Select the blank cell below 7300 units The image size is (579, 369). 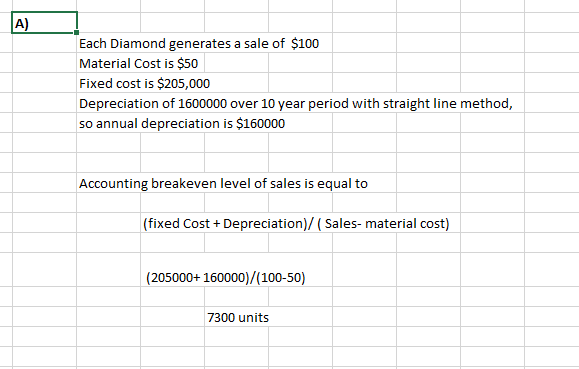point(236,336)
